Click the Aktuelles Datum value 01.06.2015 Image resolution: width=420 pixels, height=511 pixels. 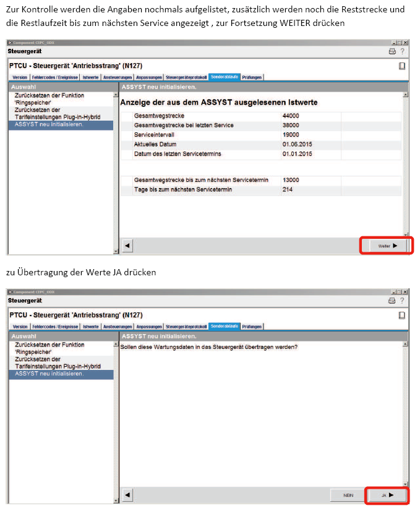click(x=297, y=144)
